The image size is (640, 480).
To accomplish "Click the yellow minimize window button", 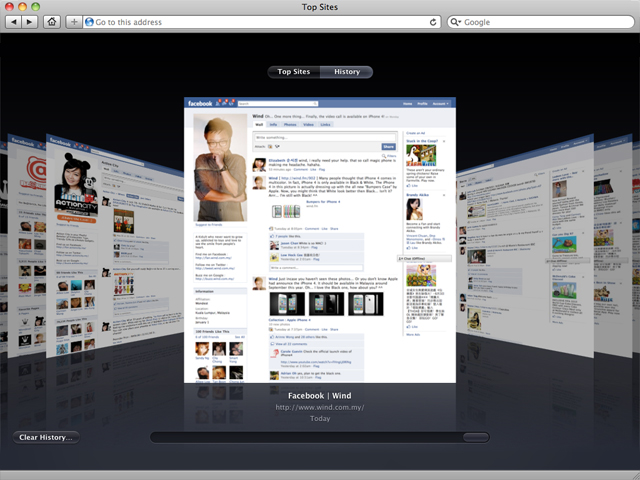I will point(22,6).
